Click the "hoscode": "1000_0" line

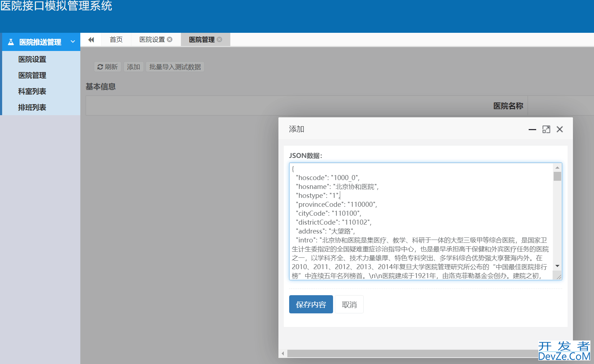[x=327, y=178]
